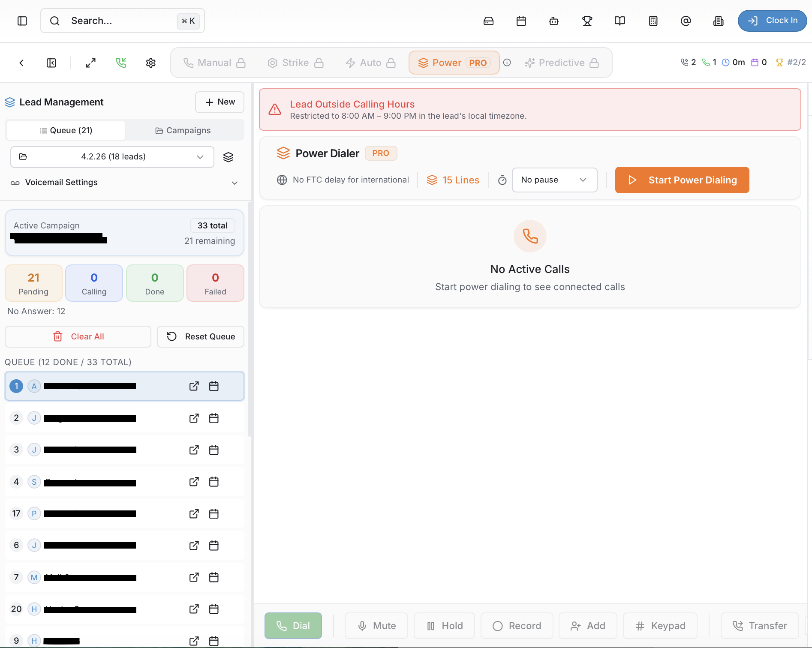
Task: Open the calculator icon in the top bar
Action: (653, 21)
